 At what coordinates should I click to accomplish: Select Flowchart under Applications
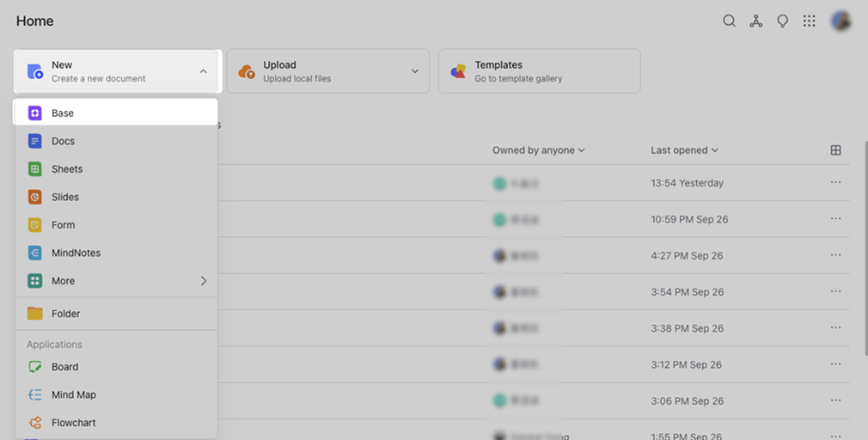(73, 423)
